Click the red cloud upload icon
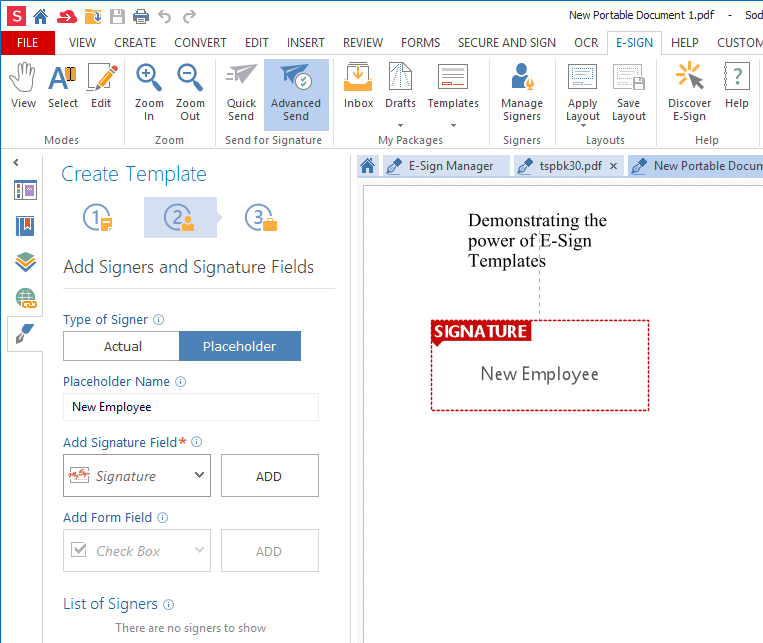Image resolution: width=763 pixels, height=643 pixels. (67, 17)
